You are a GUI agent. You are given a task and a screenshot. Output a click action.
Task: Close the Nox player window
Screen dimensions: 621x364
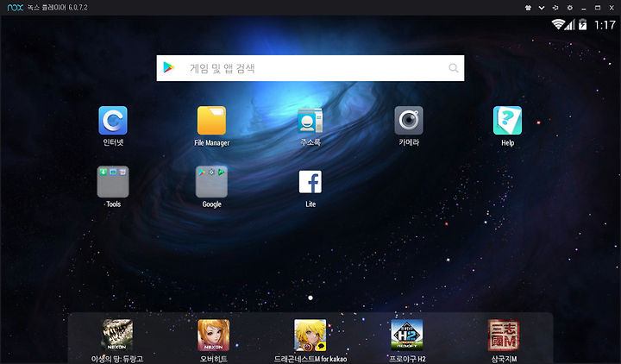pyautogui.click(x=612, y=8)
